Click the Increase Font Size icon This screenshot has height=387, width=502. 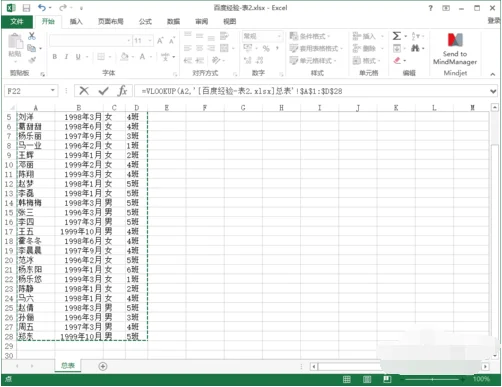(x=160, y=41)
